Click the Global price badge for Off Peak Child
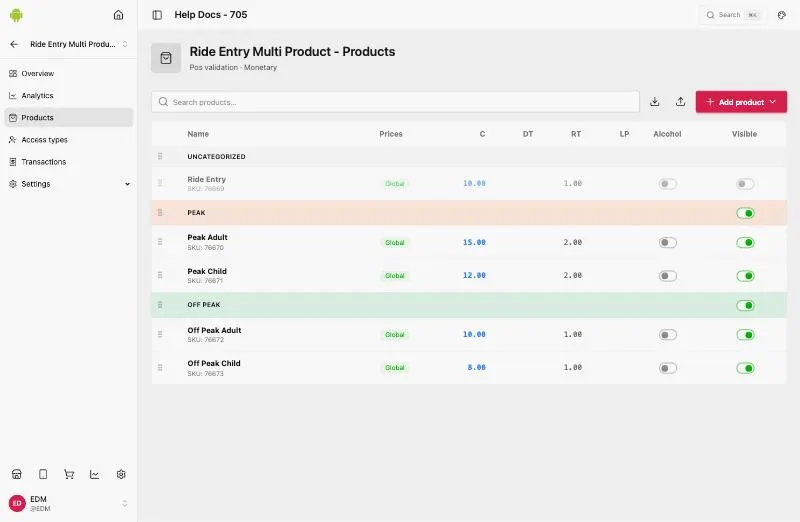800x522 pixels. coord(395,367)
